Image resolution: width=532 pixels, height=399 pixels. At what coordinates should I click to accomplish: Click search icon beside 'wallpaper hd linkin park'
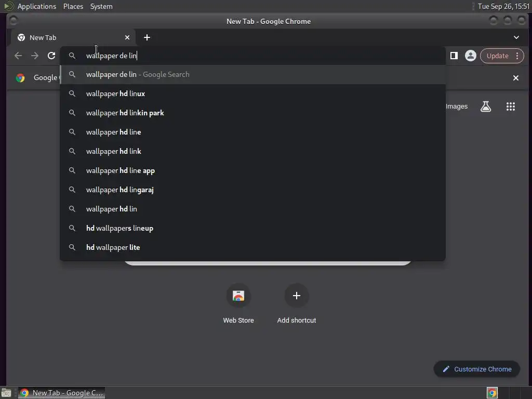coord(72,113)
